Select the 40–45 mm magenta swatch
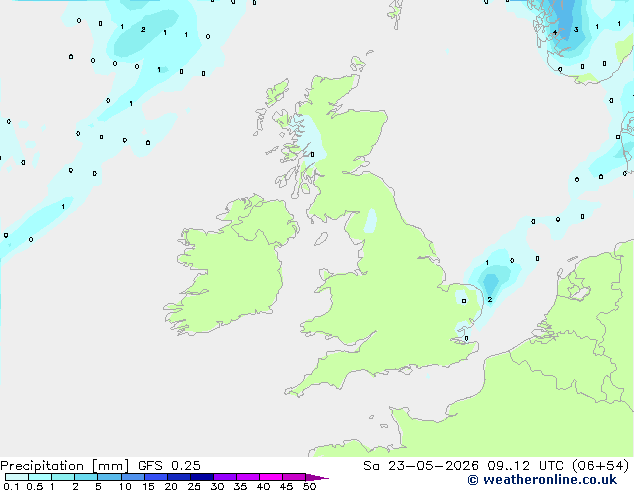Screen dimensions: 634x490 [271, 477]
